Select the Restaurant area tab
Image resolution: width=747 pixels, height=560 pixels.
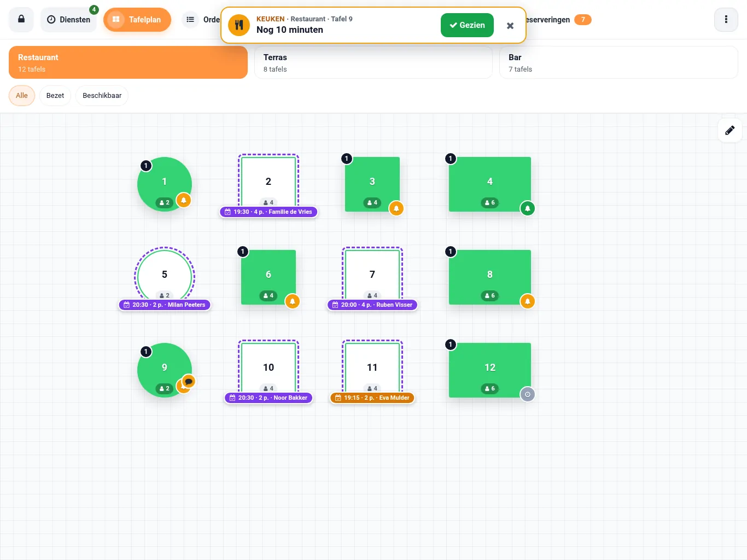click(x=128, y=62)
